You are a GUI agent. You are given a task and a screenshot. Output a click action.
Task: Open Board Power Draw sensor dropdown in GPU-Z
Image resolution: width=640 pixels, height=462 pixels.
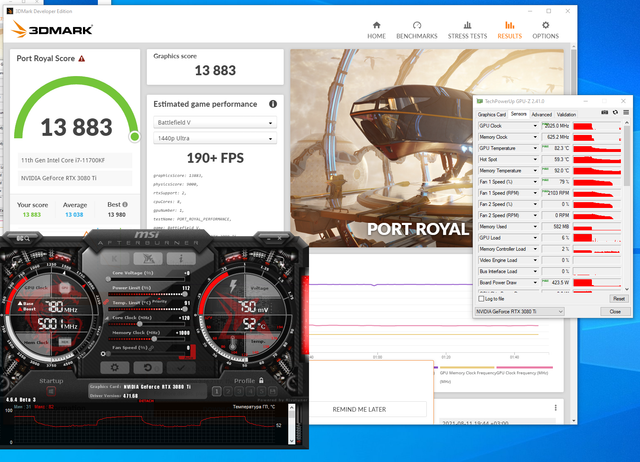pyautogui.click(x=508, y=282)
